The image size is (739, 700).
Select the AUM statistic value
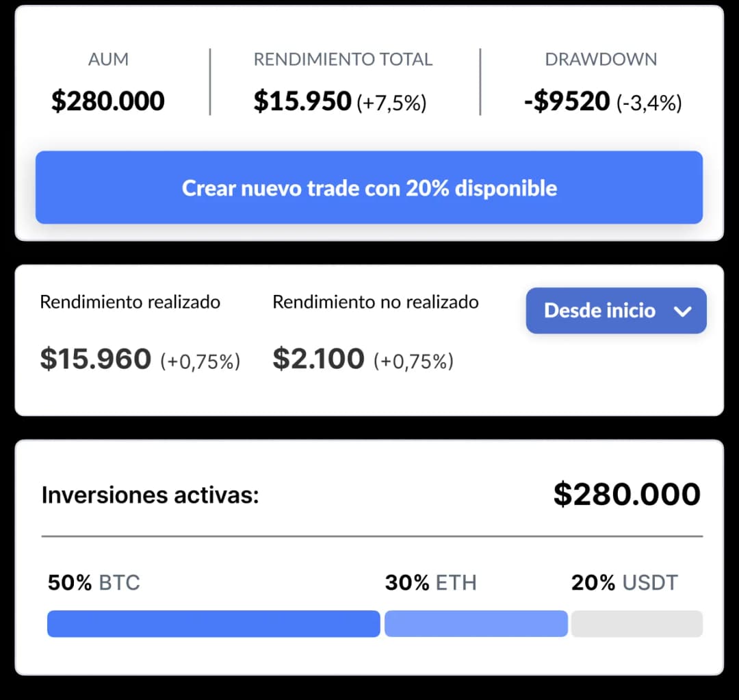107,100
